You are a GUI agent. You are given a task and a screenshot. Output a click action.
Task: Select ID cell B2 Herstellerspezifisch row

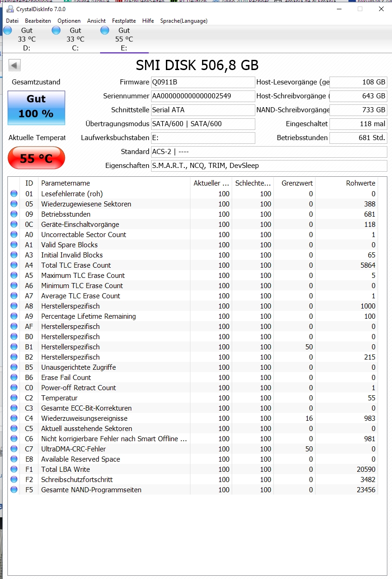29,357
